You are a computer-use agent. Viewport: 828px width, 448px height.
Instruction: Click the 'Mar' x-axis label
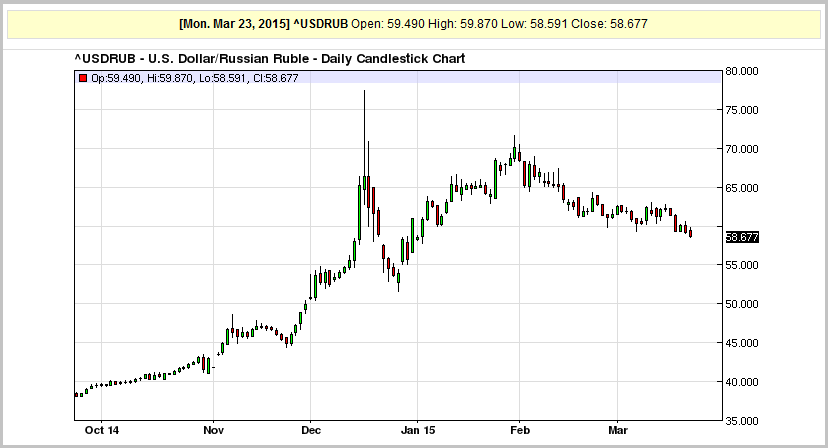(x=617, y=430)
